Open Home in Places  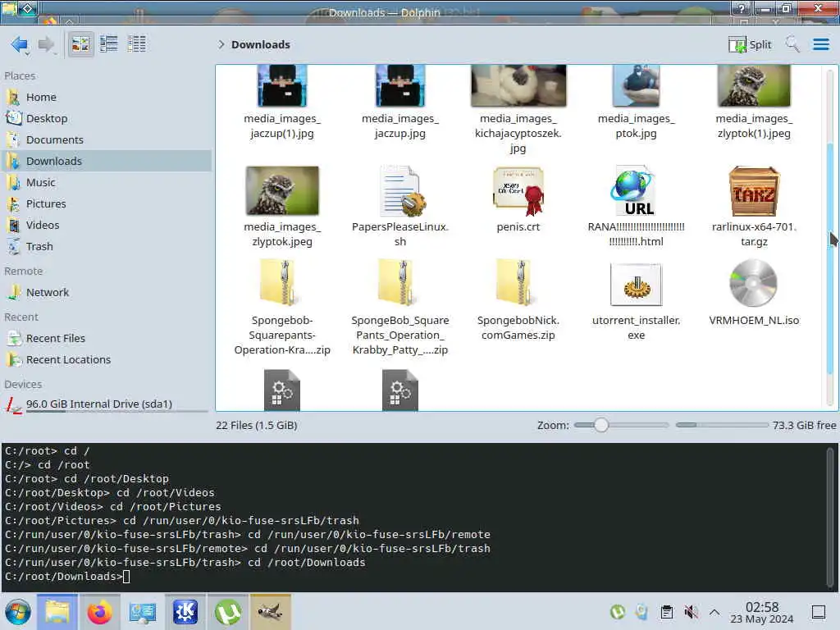coord(106,97)
